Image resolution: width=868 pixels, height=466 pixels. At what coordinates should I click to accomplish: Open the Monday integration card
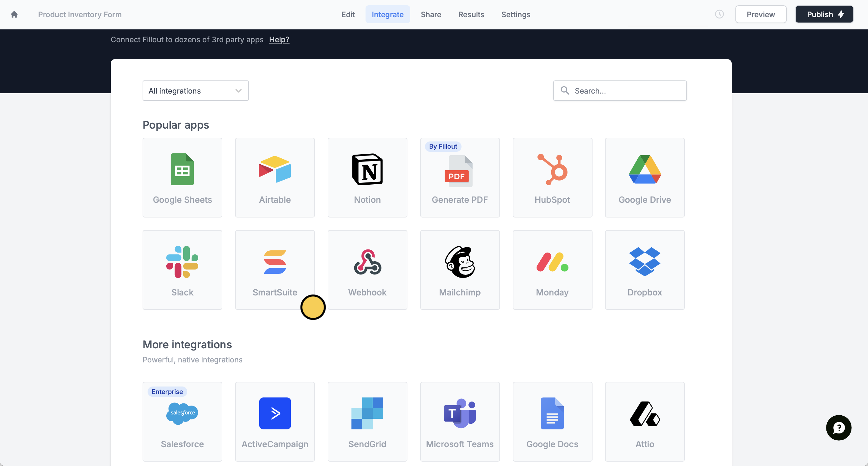552,270
